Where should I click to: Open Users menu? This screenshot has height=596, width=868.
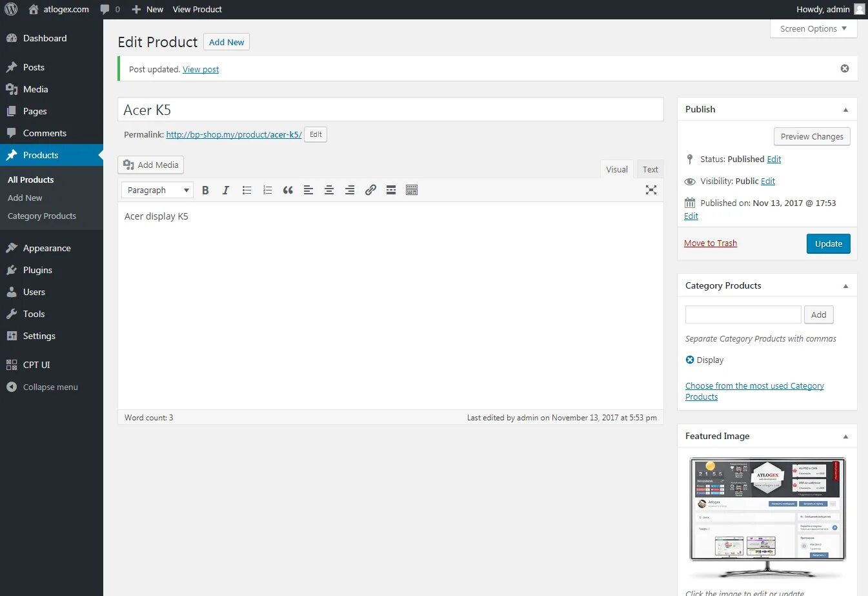pyautogui.click(x=52, y=292)
